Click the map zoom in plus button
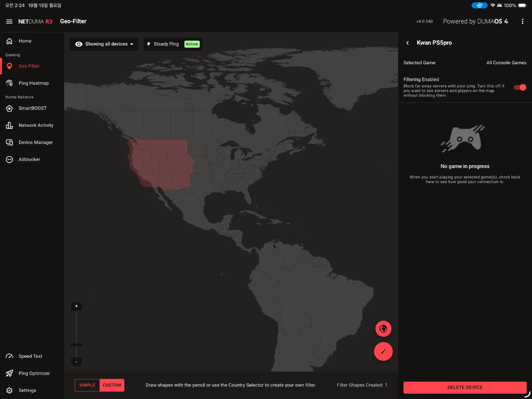 point(76,306)
